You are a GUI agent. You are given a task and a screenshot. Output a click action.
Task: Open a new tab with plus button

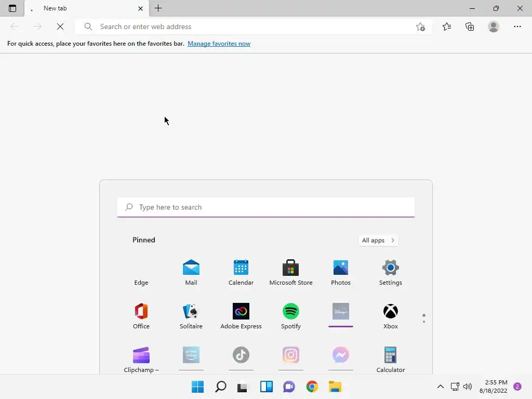[158, 8]
